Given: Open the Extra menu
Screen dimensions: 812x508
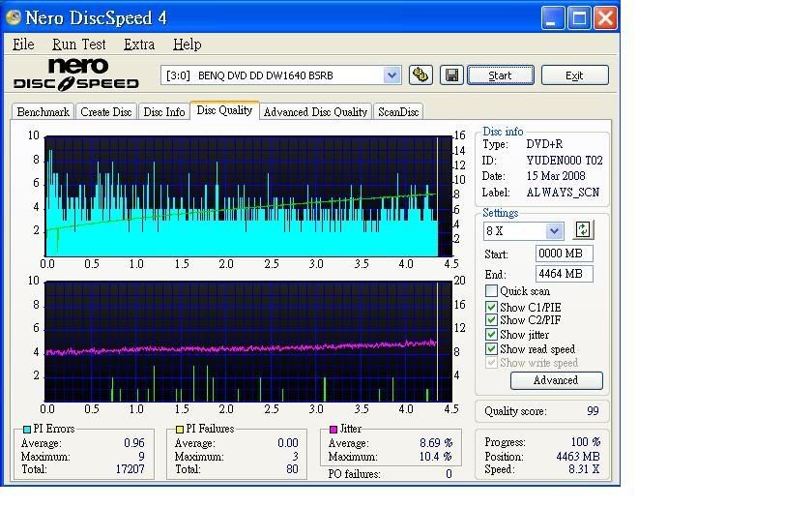Looking at the screenshot, I should [x=139, y=45].
